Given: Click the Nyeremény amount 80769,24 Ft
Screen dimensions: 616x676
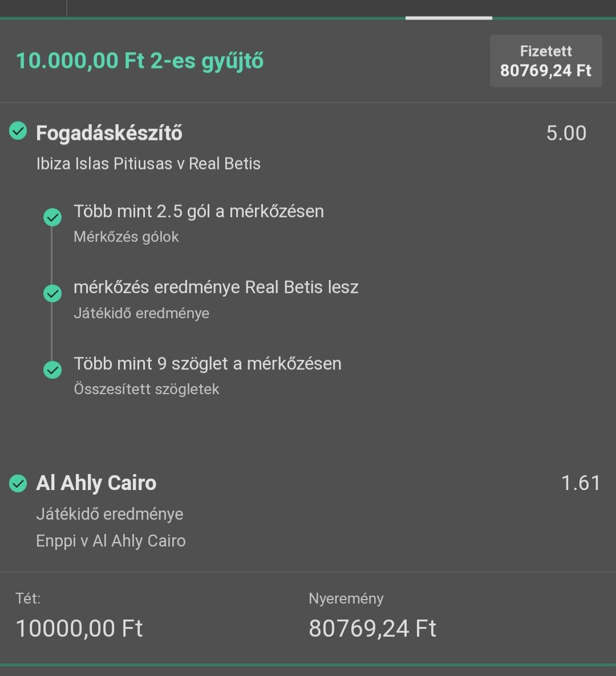Looking at the screenshot, I should coord(372,628).
